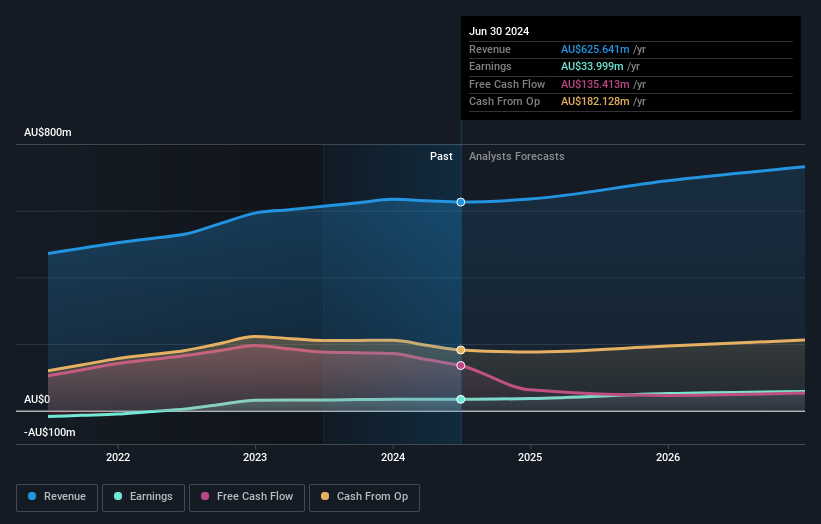Click the AU$800m y-axis label
The height and width of the screenshot is (524, 821).
(48, 132)
